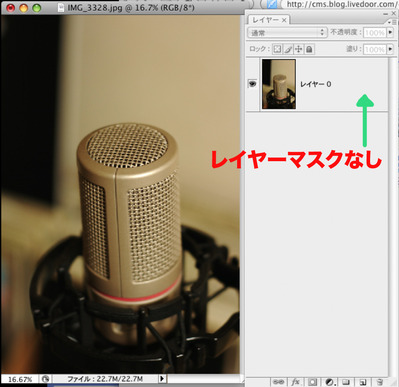Hide レイヤー 0 using eye icon
Viewport: 399px width, 387px height.
coord(253,84)
